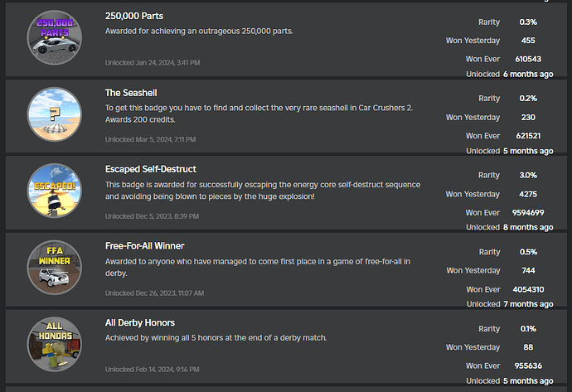Image resolution: width=572 pixels, height=392 pixels.
Task: Click the 250,000 Parts Won Ever count 610543
Action: coord(528,59)
